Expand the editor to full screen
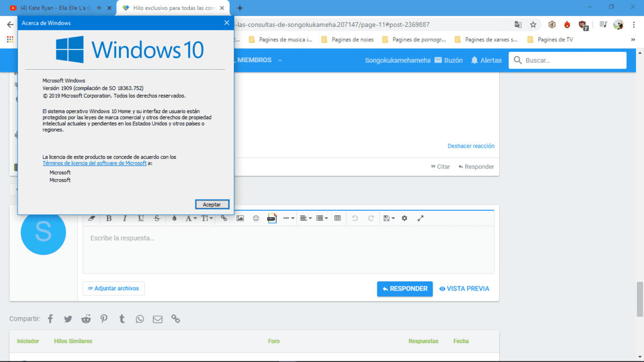 421,218
